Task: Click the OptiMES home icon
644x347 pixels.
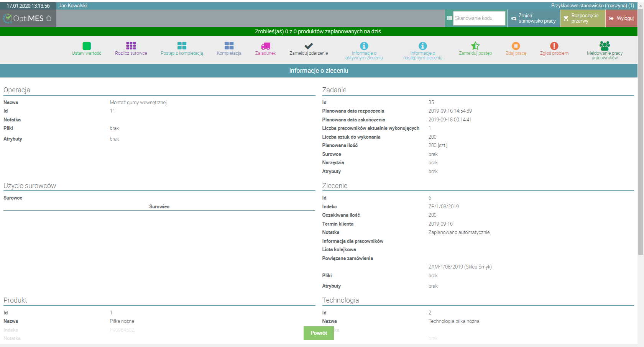Action: click(49, 18)
